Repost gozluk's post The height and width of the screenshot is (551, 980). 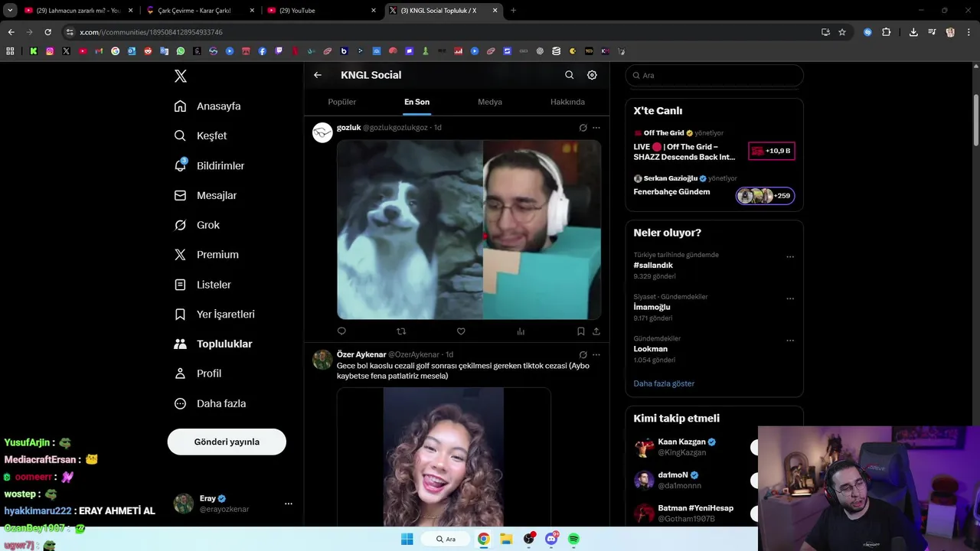point(401,331)
